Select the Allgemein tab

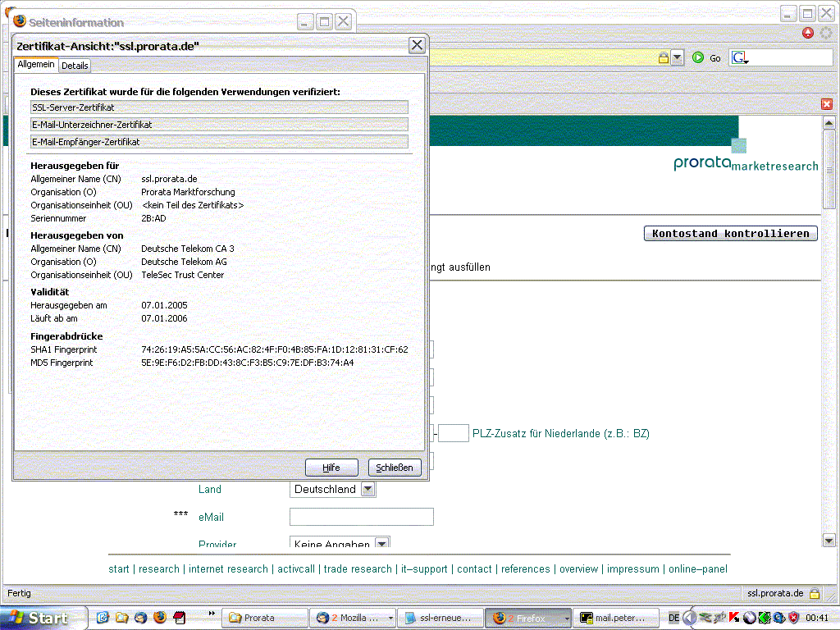click(x=36, y=65)
